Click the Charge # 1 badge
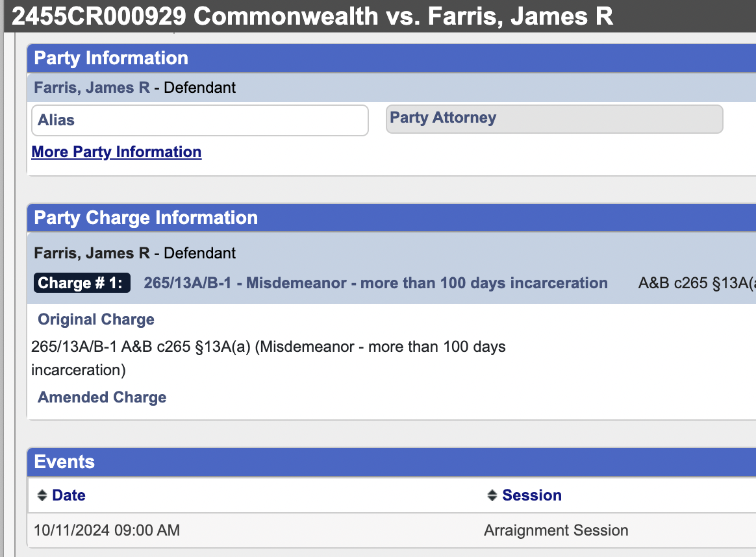 [82, 283]
